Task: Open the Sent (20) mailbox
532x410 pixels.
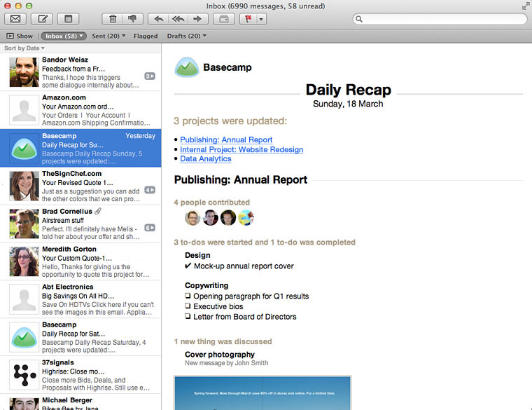Action: (108, 36)
